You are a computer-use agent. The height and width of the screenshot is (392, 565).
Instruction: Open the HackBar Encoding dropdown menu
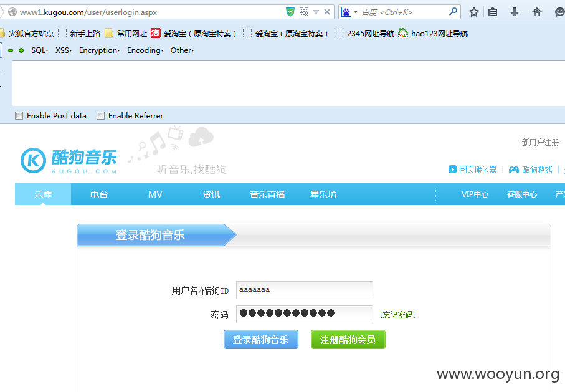tap(145, 50)
